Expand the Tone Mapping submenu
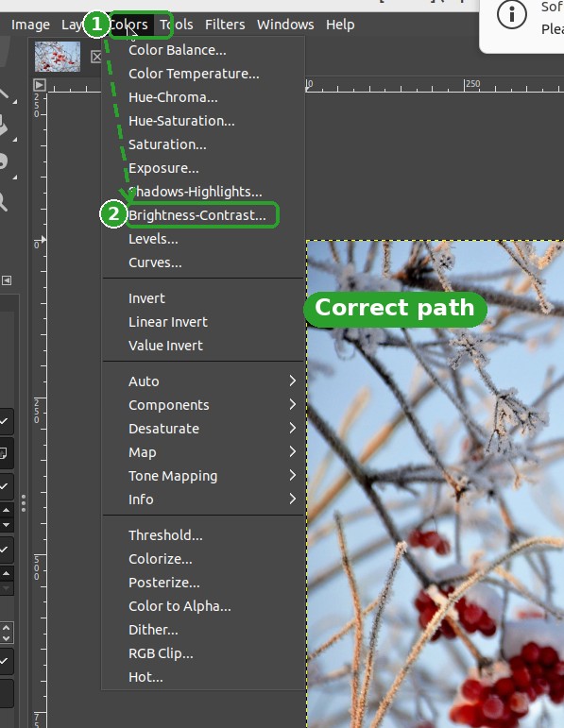564x728 pixels. [x=203, y=476]
